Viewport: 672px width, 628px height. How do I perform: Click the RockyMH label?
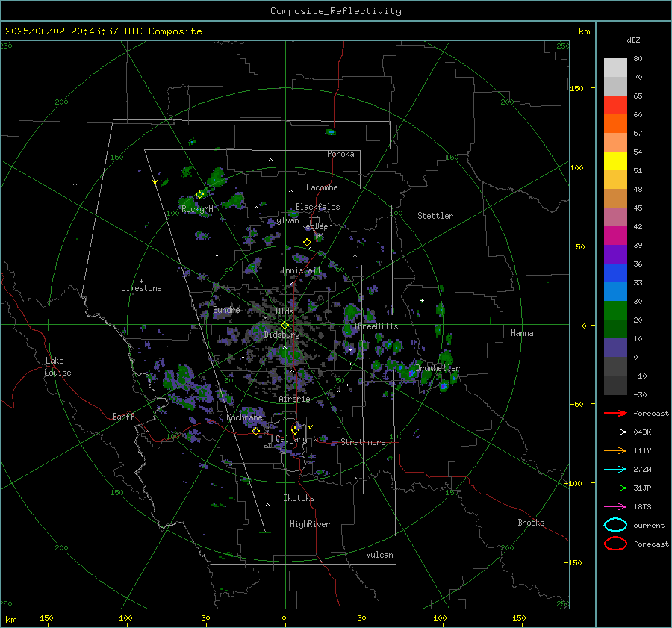(x=197, y=209)
